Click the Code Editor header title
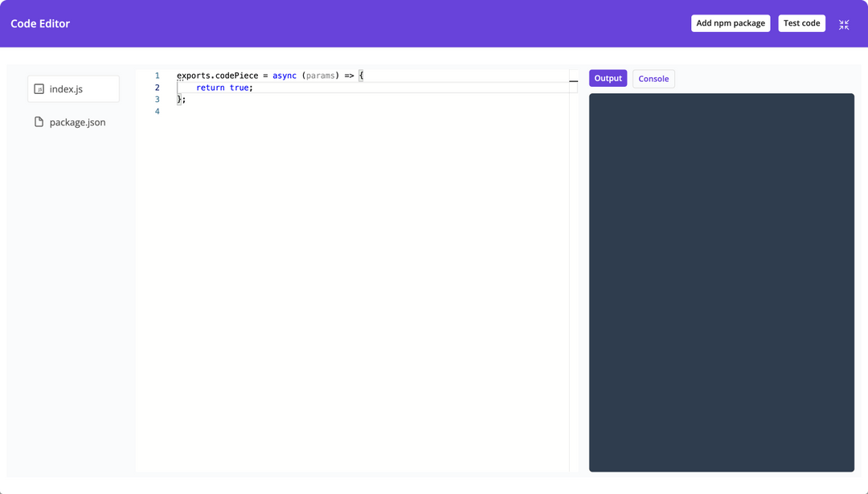This screenshot has height=494, width=868. [x=40, y=23]
